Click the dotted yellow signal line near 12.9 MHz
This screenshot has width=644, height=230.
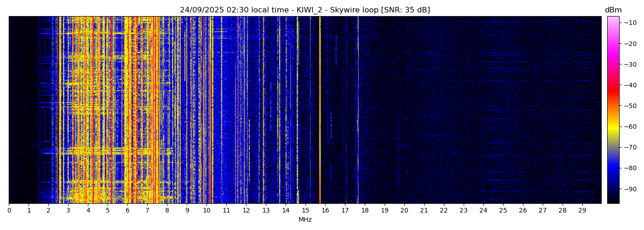264,110
